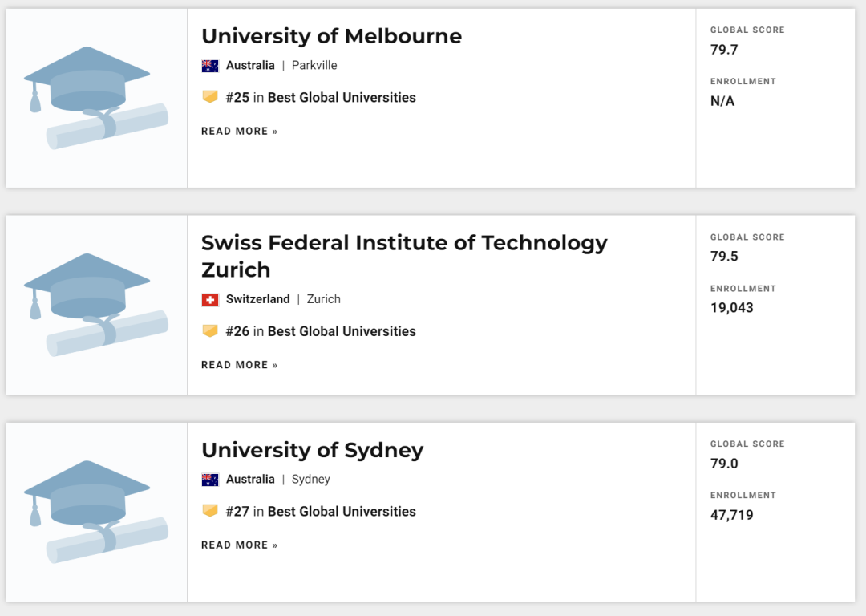Image resolution: width=866 pixels, height=616 pixels.
Task: Click Read More under University of Melbourne
Action: point(239,132)
